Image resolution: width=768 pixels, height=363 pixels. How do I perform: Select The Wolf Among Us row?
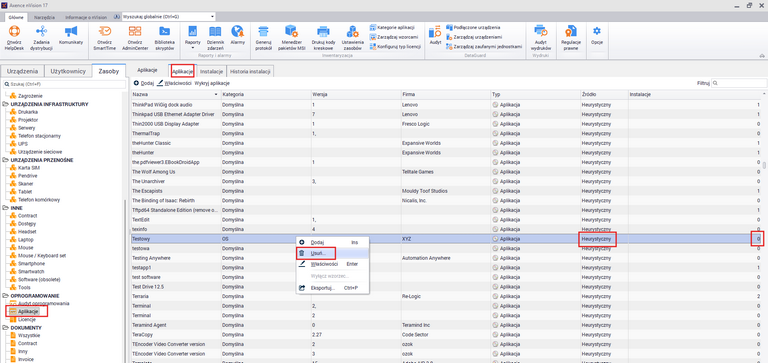click(446, 172)
